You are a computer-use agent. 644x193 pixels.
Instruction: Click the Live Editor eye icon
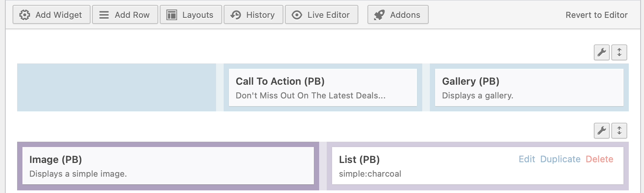click(x=297, y=15)
